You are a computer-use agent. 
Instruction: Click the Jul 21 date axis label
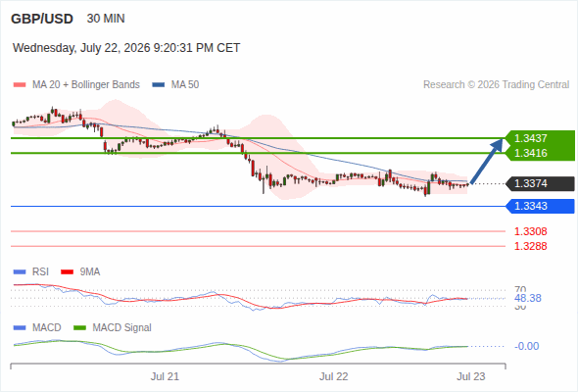pyautogui.click(x=165, y=376)
